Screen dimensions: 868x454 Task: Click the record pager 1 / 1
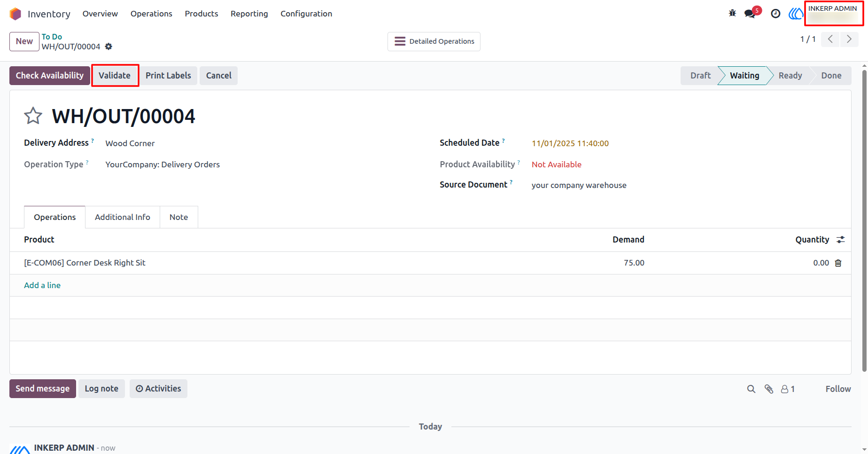coord(808,39)
